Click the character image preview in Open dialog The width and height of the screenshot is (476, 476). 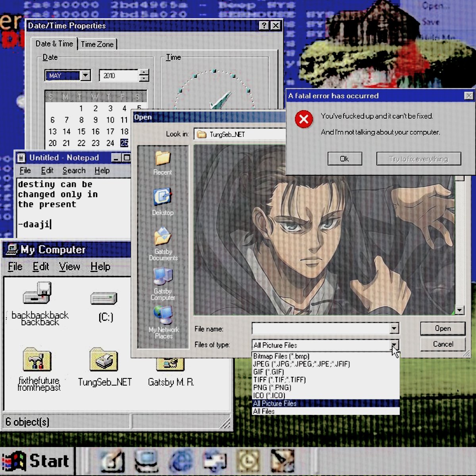(324, 230)
